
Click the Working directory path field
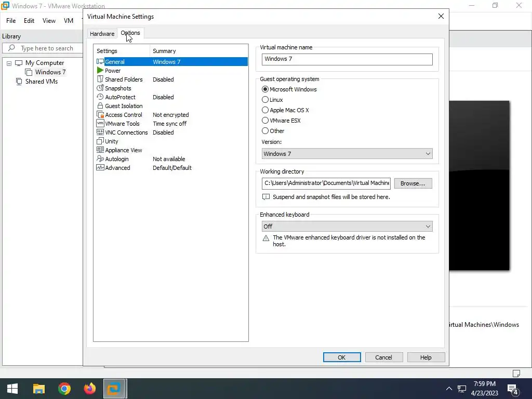click(326, 183)
